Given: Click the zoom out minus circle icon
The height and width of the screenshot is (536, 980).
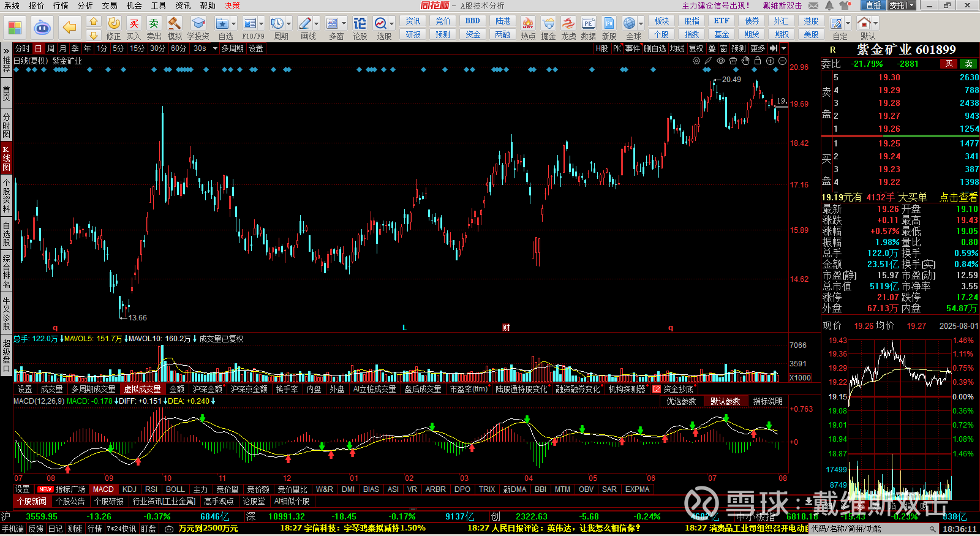Looking at the screenshot, I should pos(782,61).
